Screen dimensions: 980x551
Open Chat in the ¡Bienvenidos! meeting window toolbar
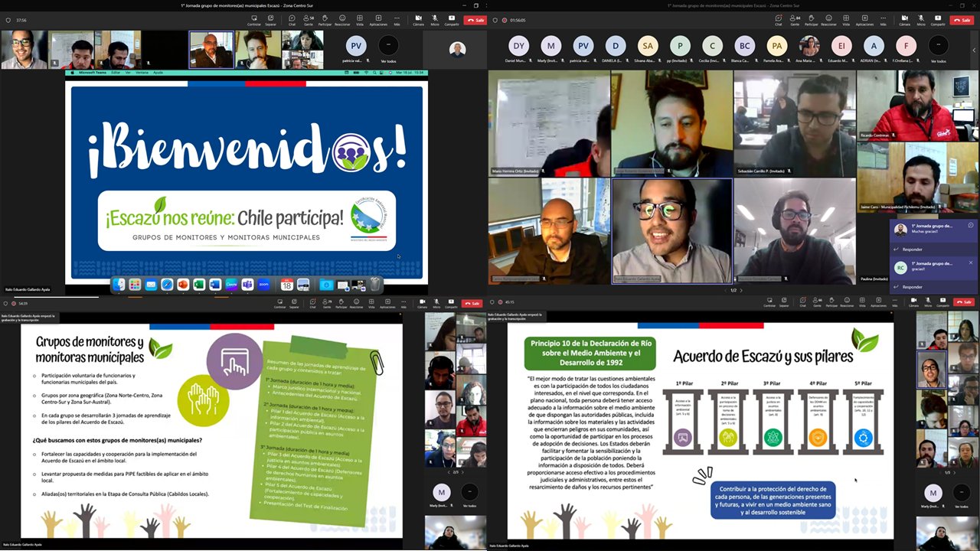tap(292, 19)
